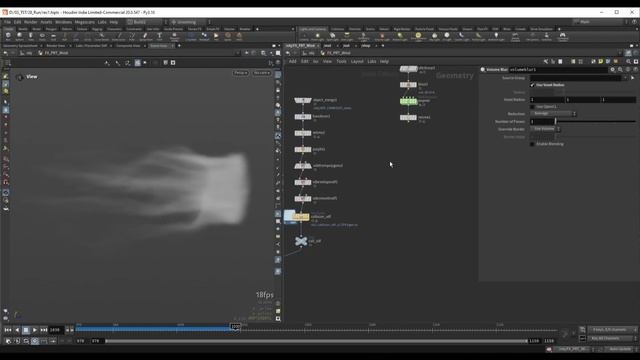Viewport: 640px width, 360px height.
Task: Switch to the Composite View tab
Action: click(128, 46)
